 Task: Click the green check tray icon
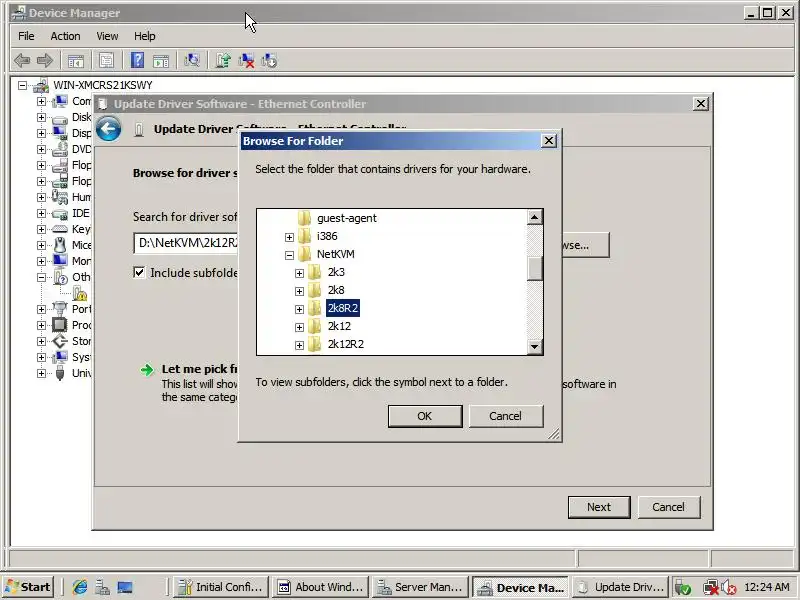pos(683,588)
